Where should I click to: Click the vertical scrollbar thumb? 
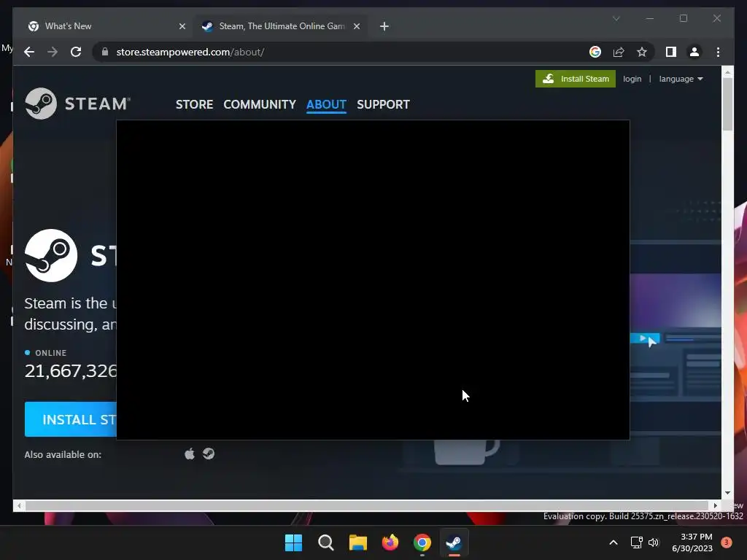[727, 104]
